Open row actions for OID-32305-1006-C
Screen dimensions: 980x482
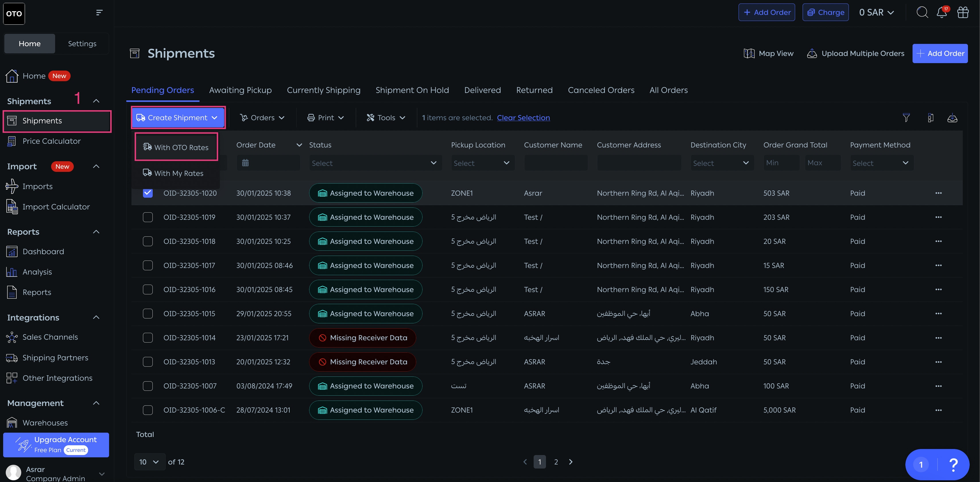click(x=939, y=410)
